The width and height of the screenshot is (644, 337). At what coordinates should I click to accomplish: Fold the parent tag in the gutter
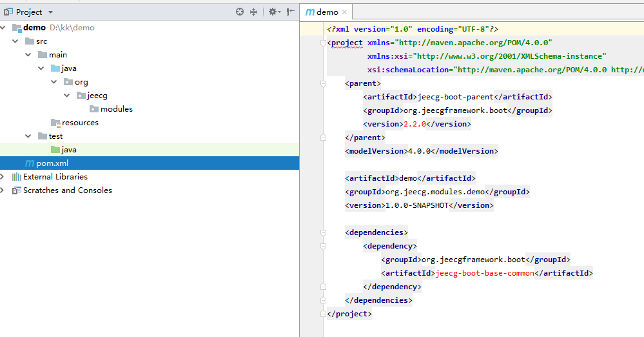[323, 83]
